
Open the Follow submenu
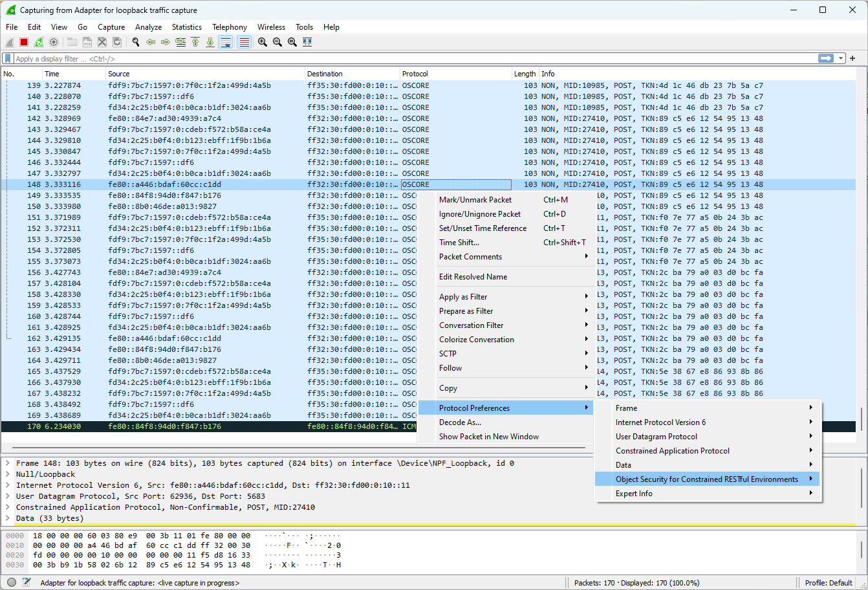point(506,368)
